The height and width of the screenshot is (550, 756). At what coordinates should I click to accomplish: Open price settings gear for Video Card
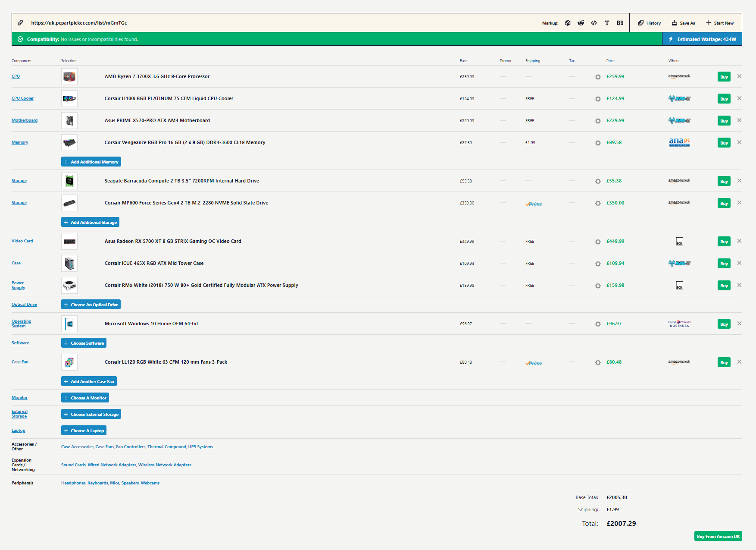point(598,242)
